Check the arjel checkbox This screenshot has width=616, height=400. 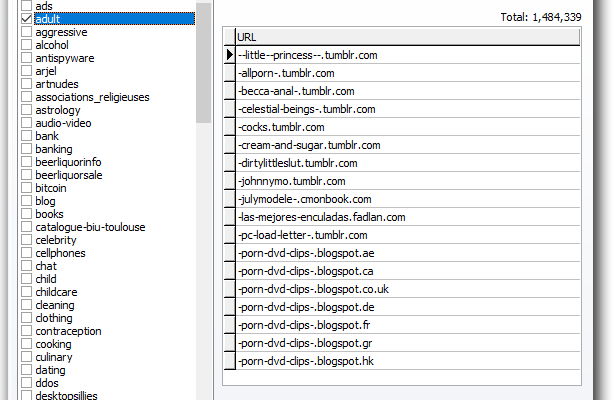click(26, 70)
